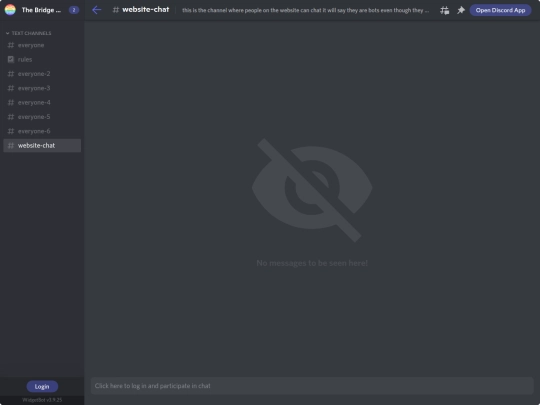
Task: Click The Bridge server name
Action: pyautogui.click(x=41, y=10)
